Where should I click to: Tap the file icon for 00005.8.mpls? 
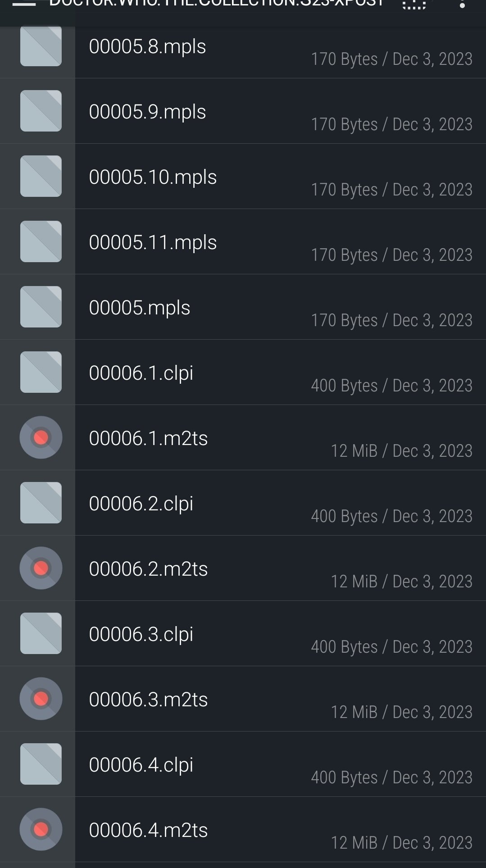(41, 46)
